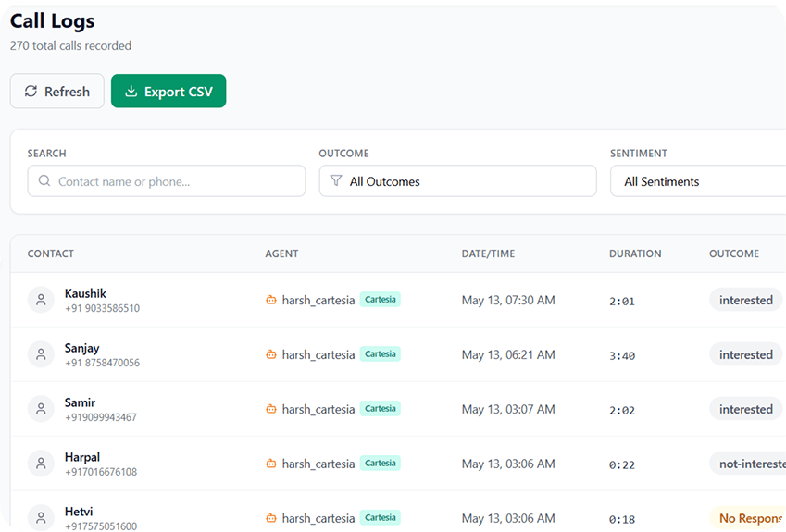Click the bot icon in Samir's row

point(271,409)
